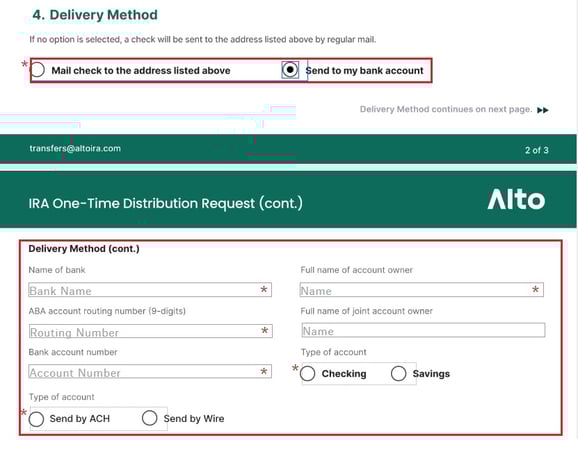Click the Bank Name input field
This screenshot has height=456, width=578.
(150, 290)
